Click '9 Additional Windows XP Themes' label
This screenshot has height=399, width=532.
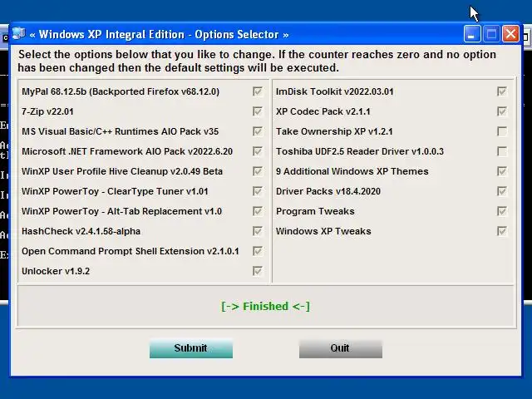pyautogui.click(x=352, y=171)
